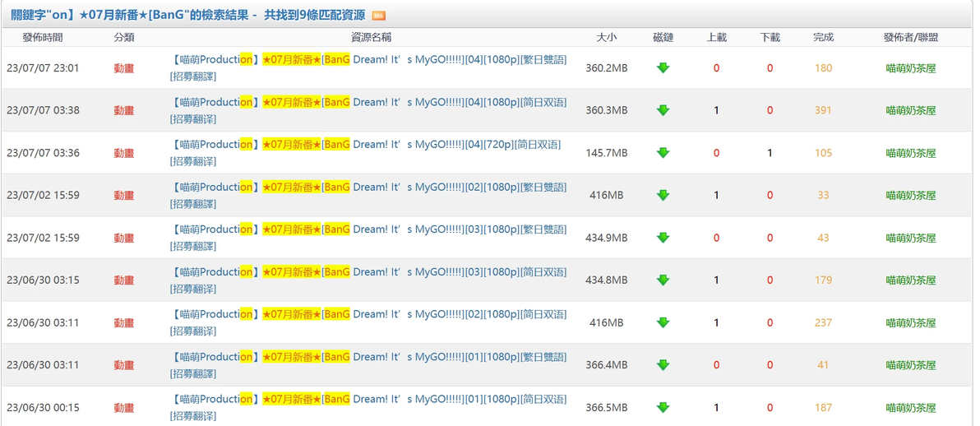Select the date cell 23/06/30 03:15

43,280
